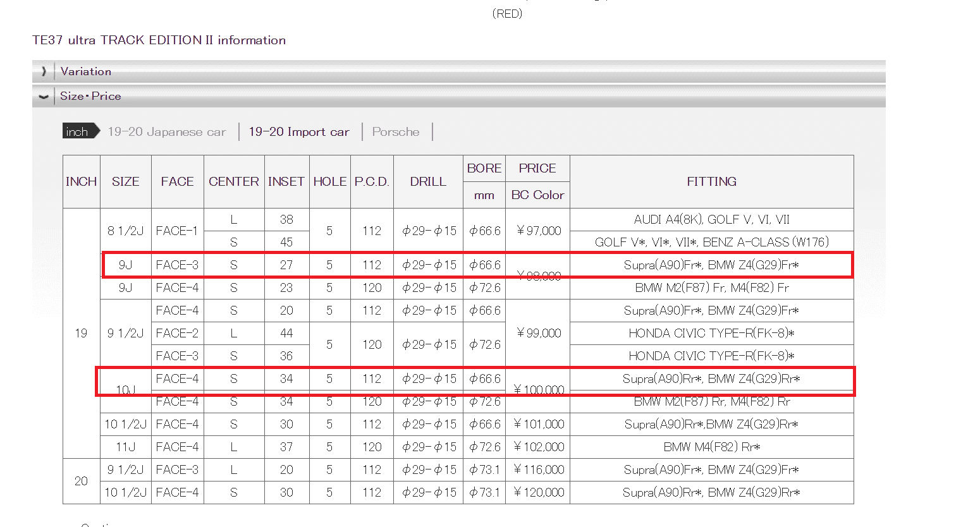This screenshot has height=527, width=980.
Task: Click the BMW M2(F87) Rr fitting cell
Action: (x=712, y=401)
